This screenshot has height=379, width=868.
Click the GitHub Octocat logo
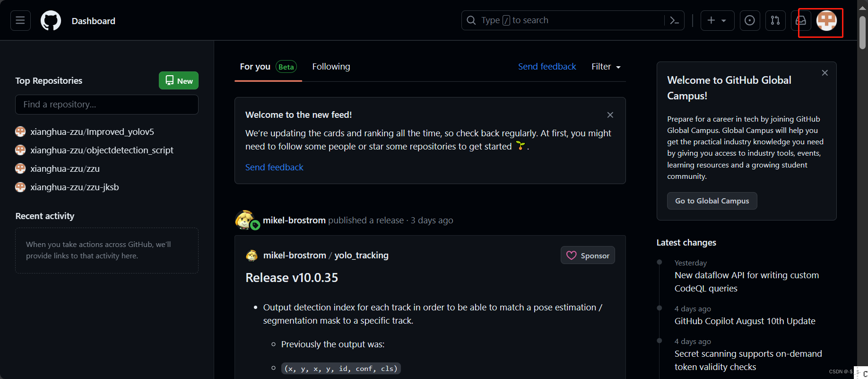click(x=51, y=21)
